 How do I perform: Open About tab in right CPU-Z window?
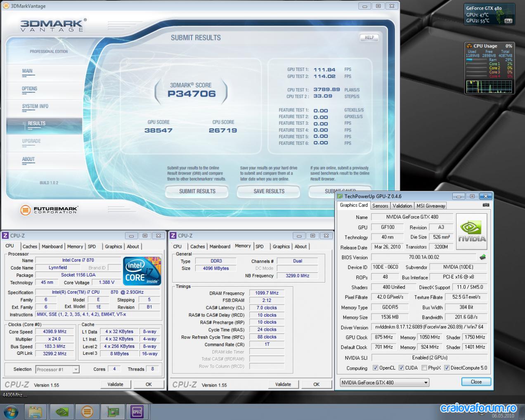click(300, 247)
